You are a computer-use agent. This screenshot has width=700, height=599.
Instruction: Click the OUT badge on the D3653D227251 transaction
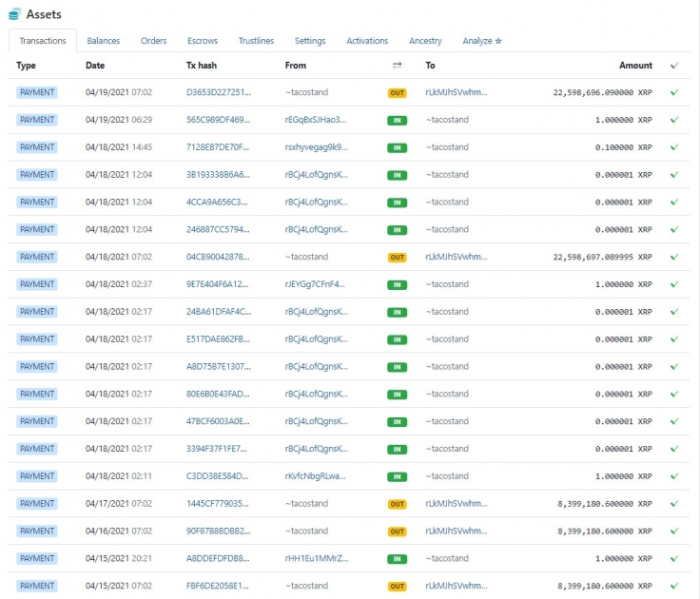tap(397, 93)
